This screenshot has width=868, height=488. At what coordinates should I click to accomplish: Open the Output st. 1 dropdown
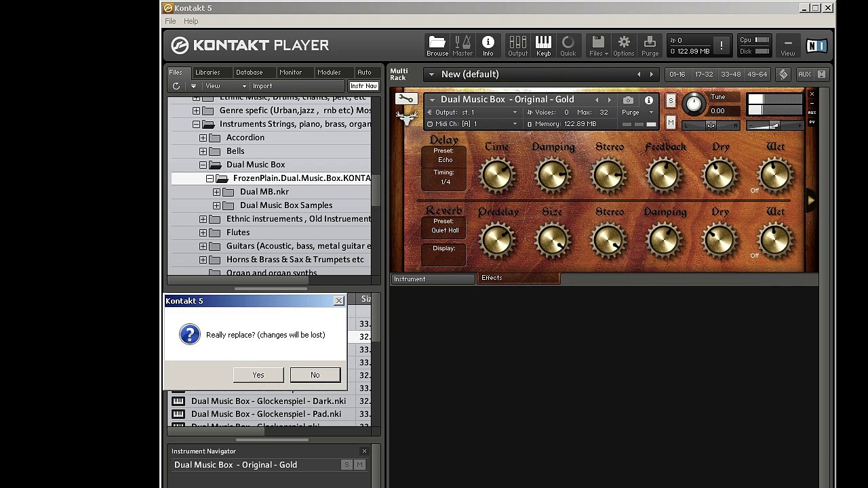[x=473, y=113]
